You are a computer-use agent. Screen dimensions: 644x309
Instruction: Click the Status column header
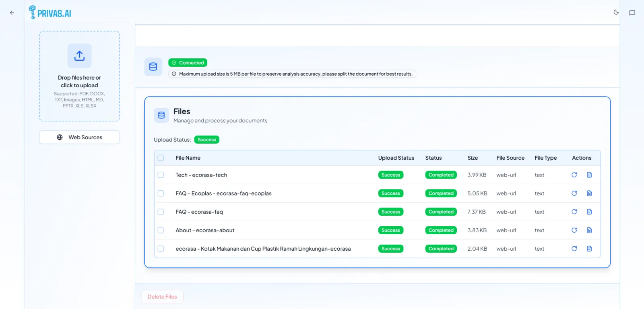433,158
